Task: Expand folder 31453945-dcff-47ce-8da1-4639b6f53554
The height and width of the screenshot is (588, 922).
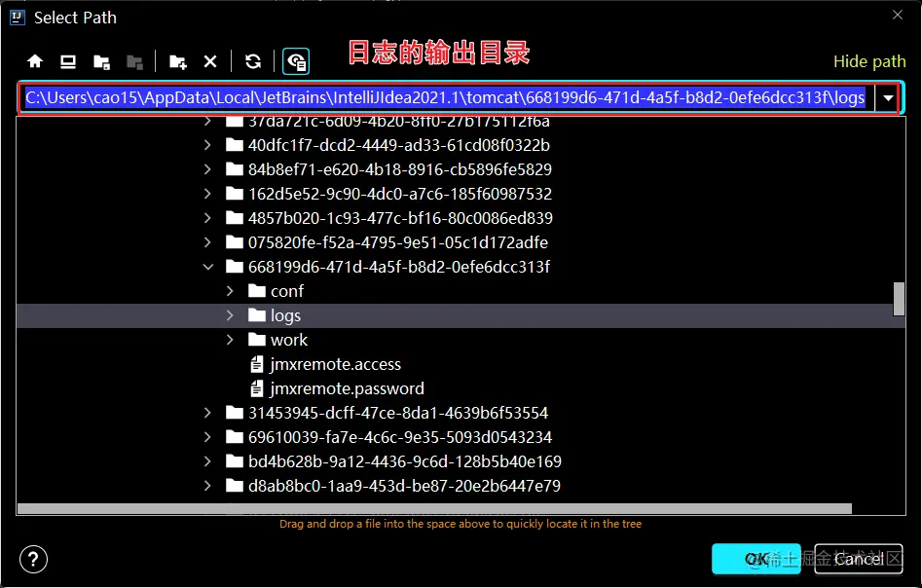Action: point(207,413)
